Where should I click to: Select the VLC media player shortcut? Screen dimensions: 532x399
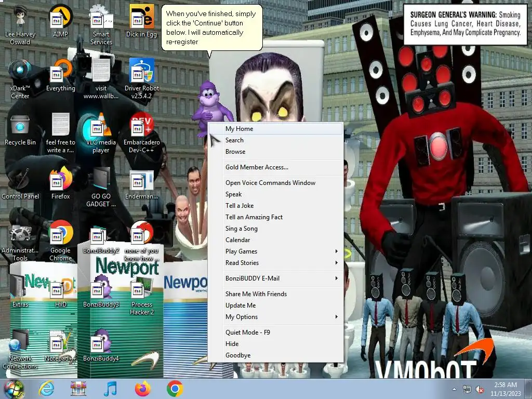(101, 134)
